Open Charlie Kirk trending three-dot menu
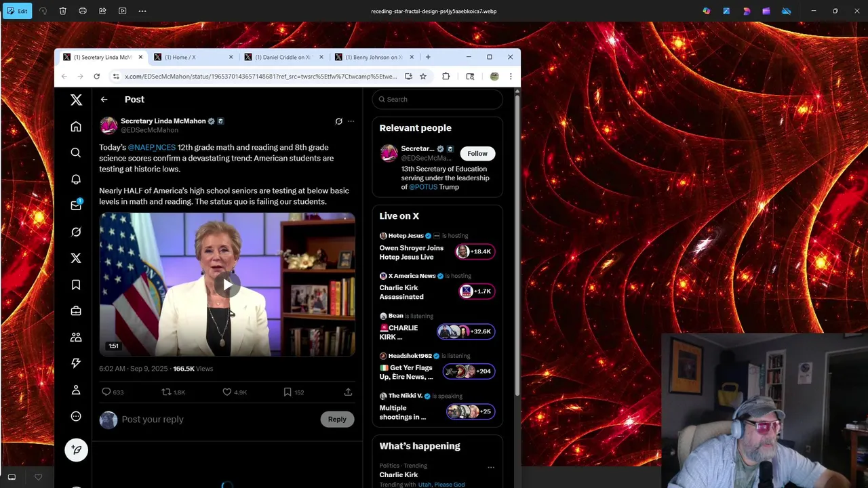This screenshot has width=868, height=488. 491,467
